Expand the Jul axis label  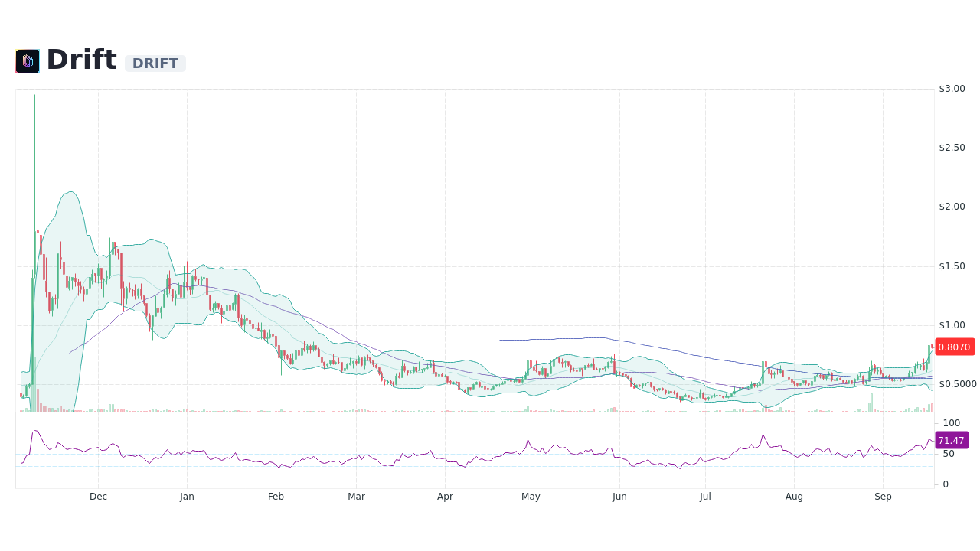(x=704, y=496)
